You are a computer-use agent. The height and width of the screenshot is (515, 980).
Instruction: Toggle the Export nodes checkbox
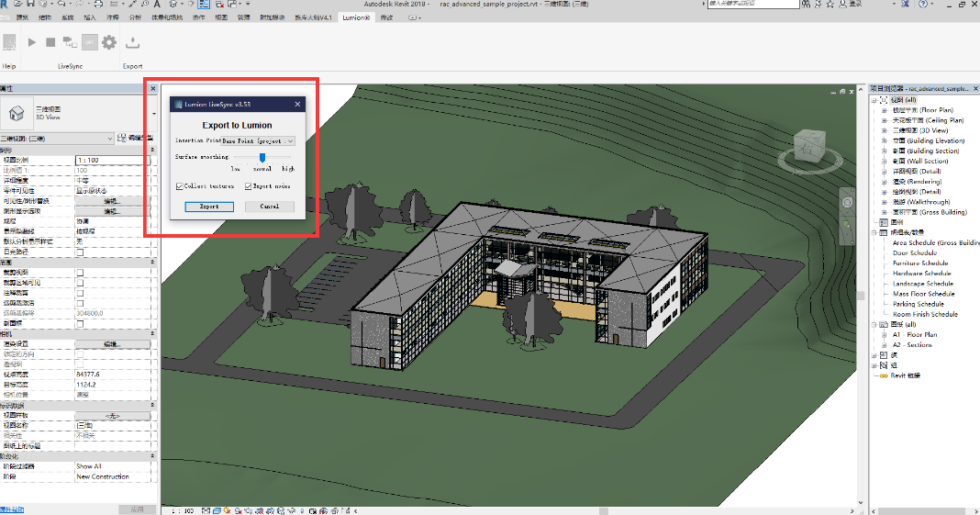coord(248,186)
